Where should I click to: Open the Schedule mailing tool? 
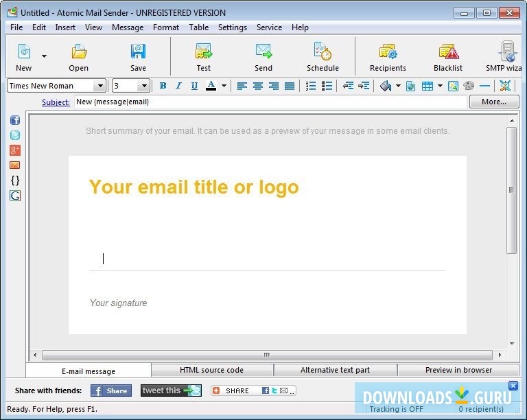point(323,56)
